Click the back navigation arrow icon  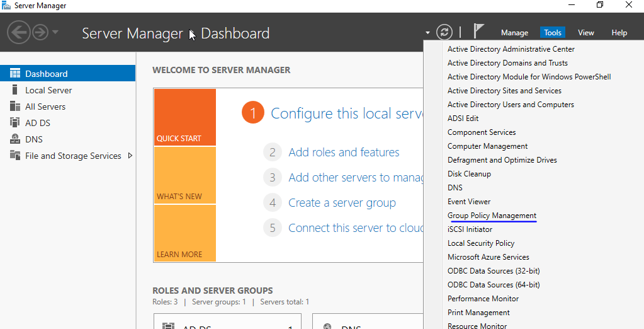19,32
